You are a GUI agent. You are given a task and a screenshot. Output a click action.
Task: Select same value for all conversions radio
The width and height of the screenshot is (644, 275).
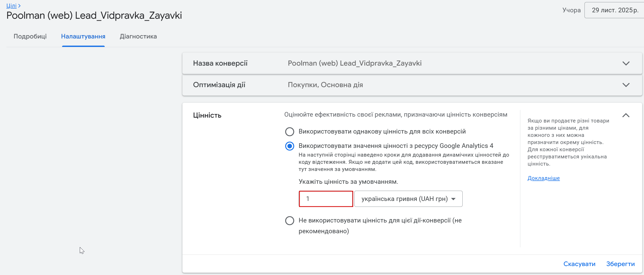pyautogui.click(x=290, y=132)
